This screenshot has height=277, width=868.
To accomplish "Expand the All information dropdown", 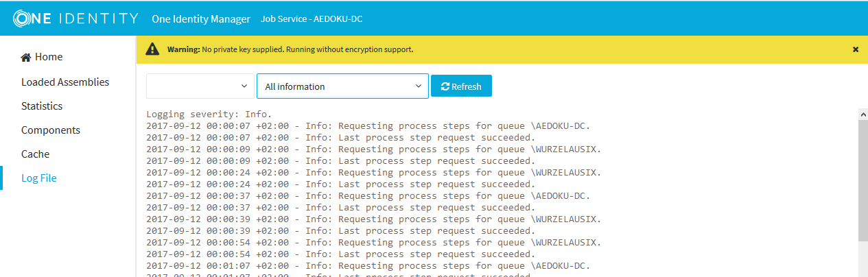I will pos(342,86).
